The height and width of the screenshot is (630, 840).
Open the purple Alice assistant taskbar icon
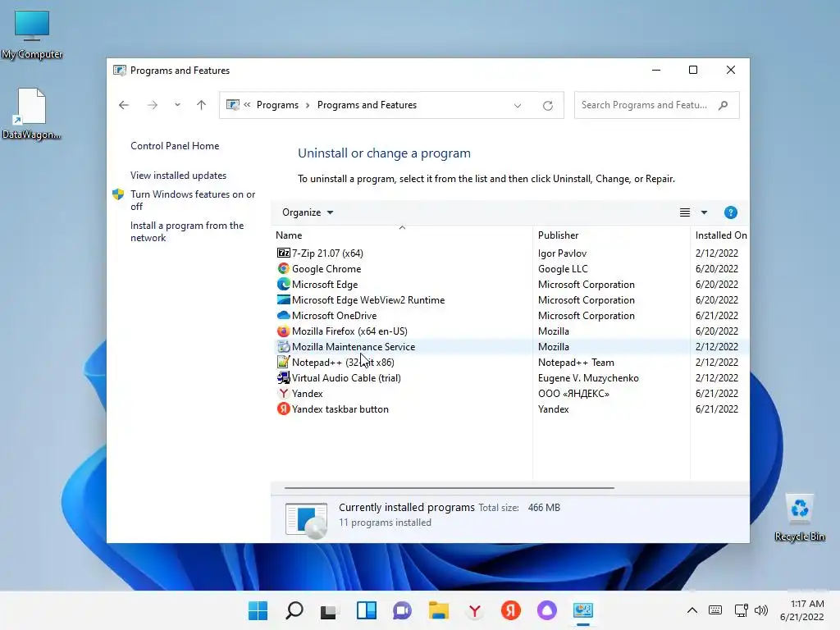(x=547, y=610)
